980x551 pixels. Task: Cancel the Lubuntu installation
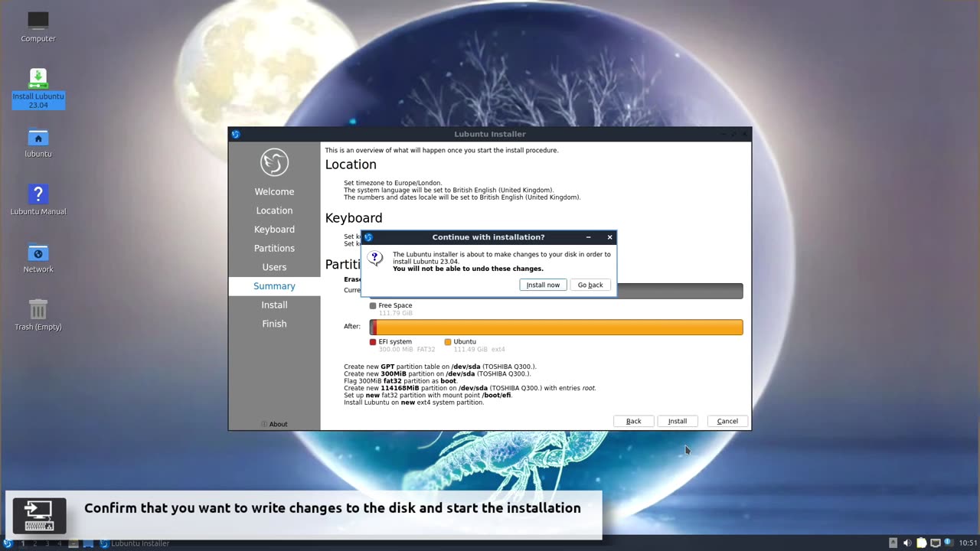pyautogui.click(x=727, y=421)
